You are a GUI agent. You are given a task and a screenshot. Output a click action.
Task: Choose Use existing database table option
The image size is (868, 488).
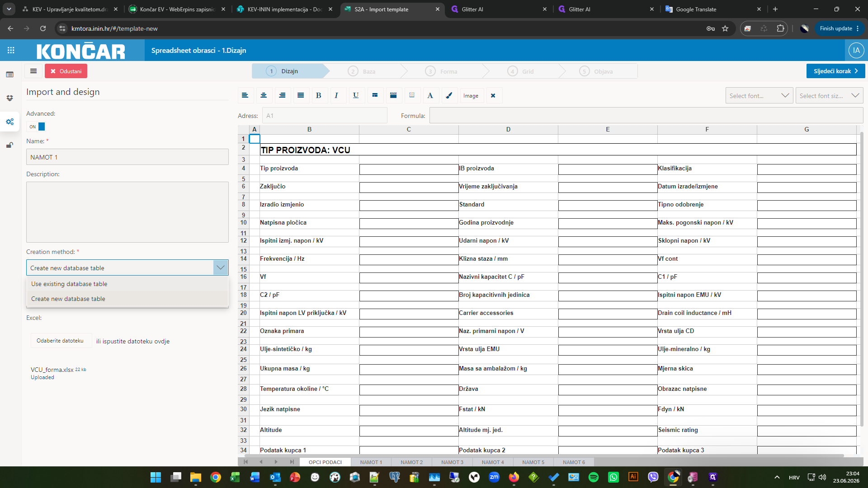click(127, 284)
